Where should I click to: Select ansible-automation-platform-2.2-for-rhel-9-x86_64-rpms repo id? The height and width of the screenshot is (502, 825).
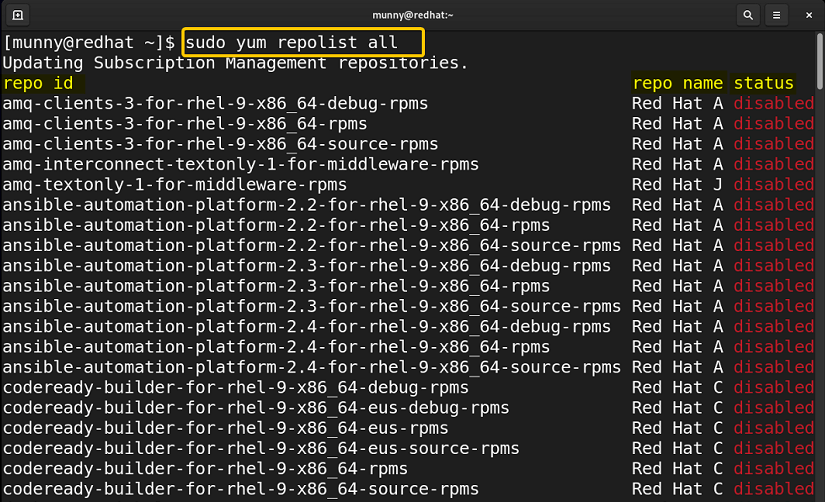[x=276, y=225]
